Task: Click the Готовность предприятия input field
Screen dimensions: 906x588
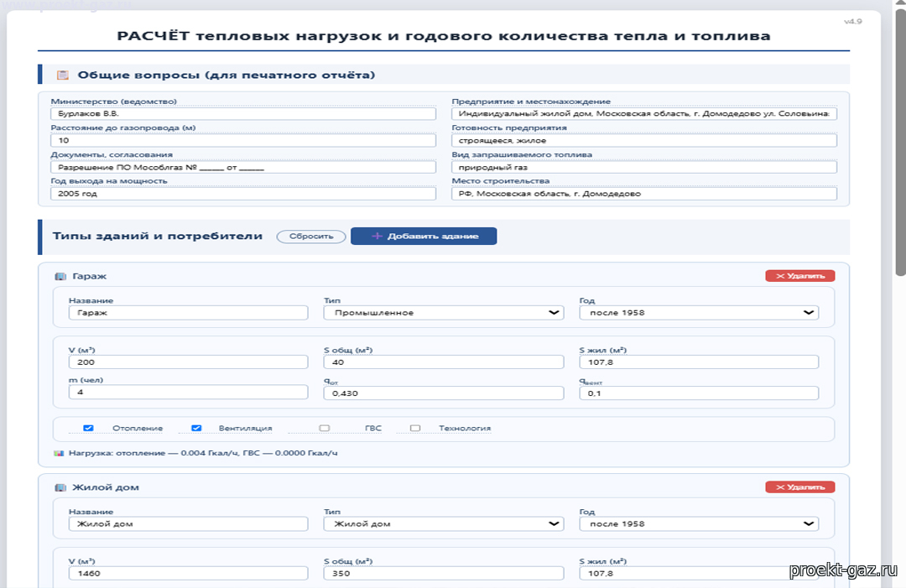Action: [x=644, y=140]
